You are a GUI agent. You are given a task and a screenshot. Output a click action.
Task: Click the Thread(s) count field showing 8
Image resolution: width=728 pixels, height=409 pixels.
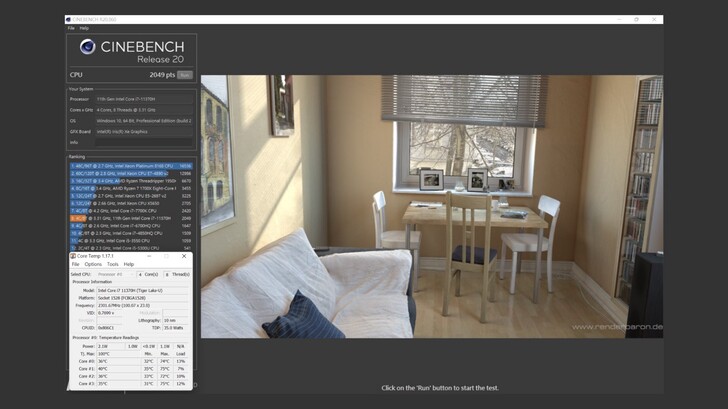[167, 274]
